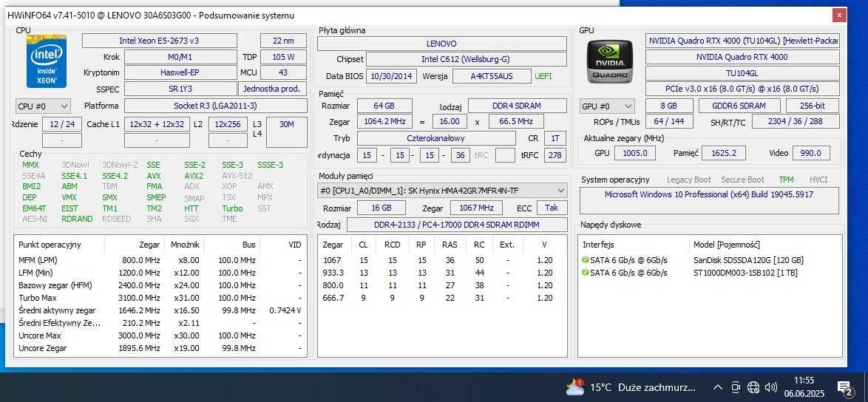
Task: Open the GPU #0 selector dropdown
Action: 607,106
